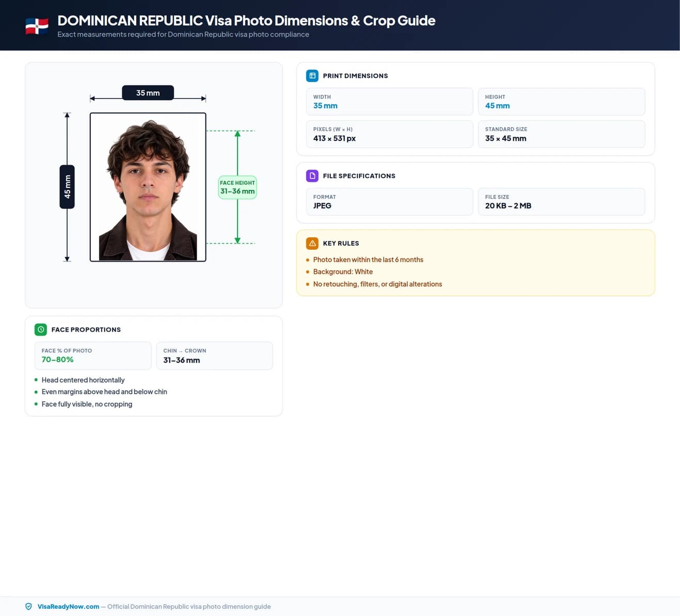Click the Chin to Crown 31–36 mm box
This screenshot has width=680, height=616.
coord(214,355)
